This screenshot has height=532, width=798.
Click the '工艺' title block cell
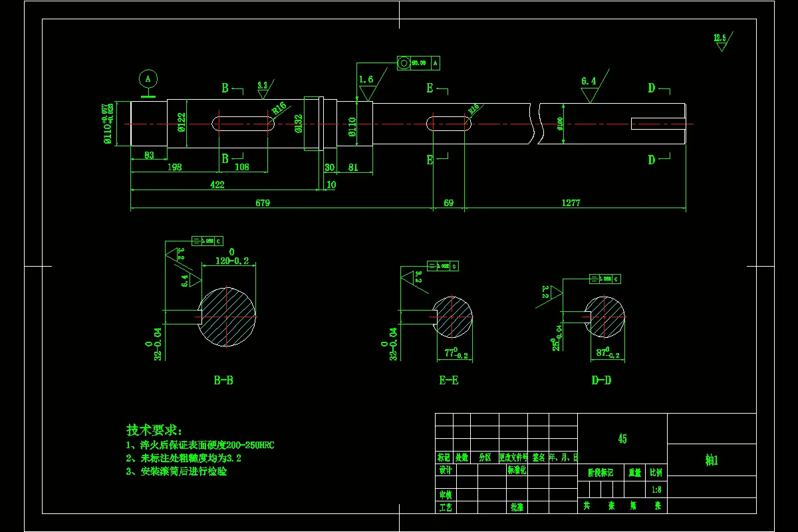[x=446, y=507]
